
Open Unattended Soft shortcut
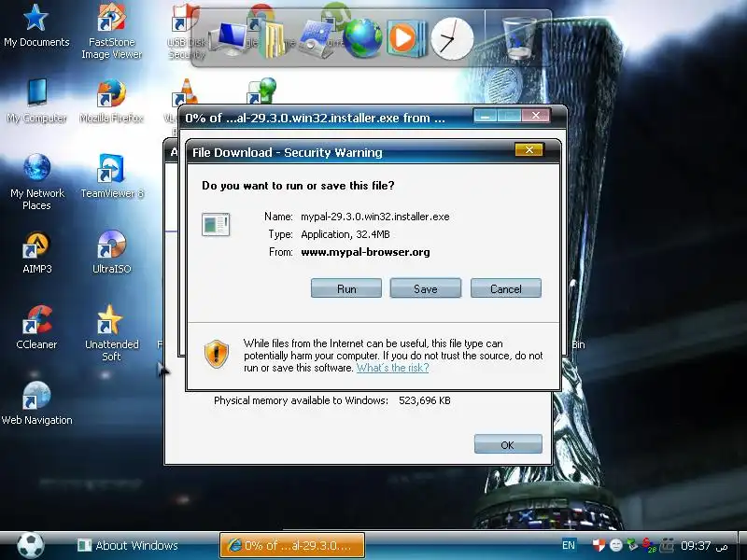coord(111,332)
